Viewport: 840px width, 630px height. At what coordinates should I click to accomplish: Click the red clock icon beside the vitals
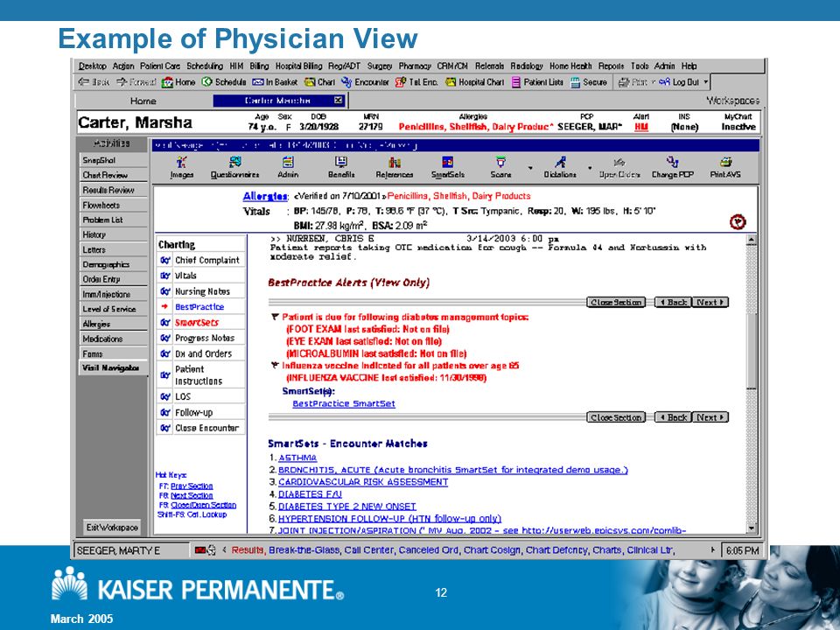tap(738, 221)
